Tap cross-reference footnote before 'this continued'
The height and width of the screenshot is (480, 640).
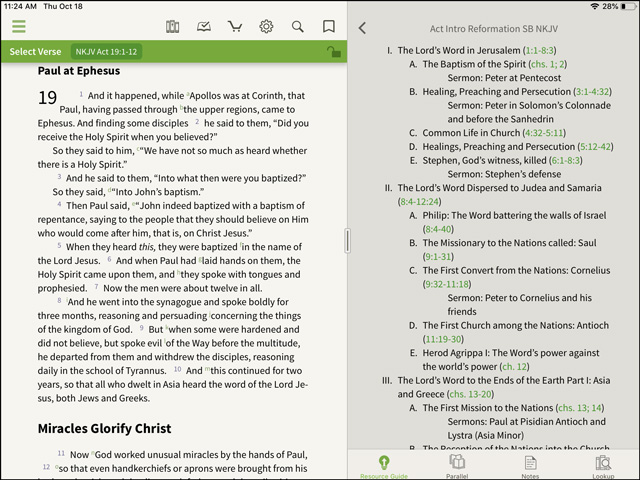tap(207, 369)
